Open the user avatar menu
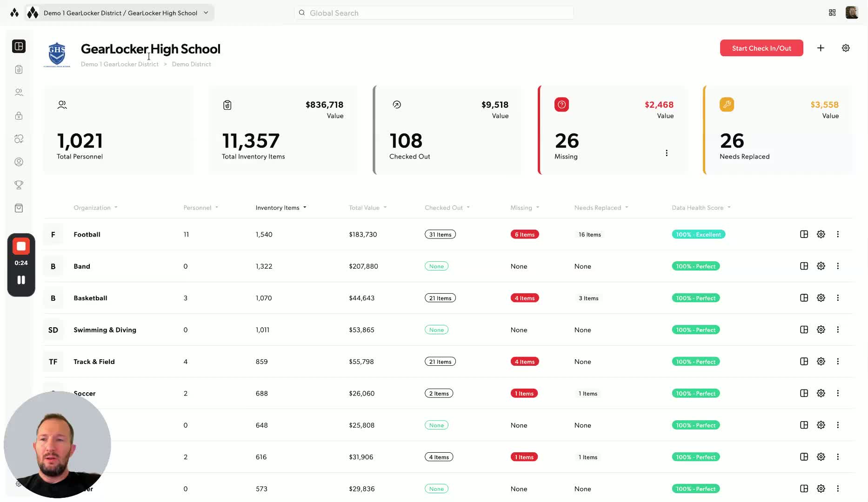This screenshot has height=502, width=868. coord(852,13)
